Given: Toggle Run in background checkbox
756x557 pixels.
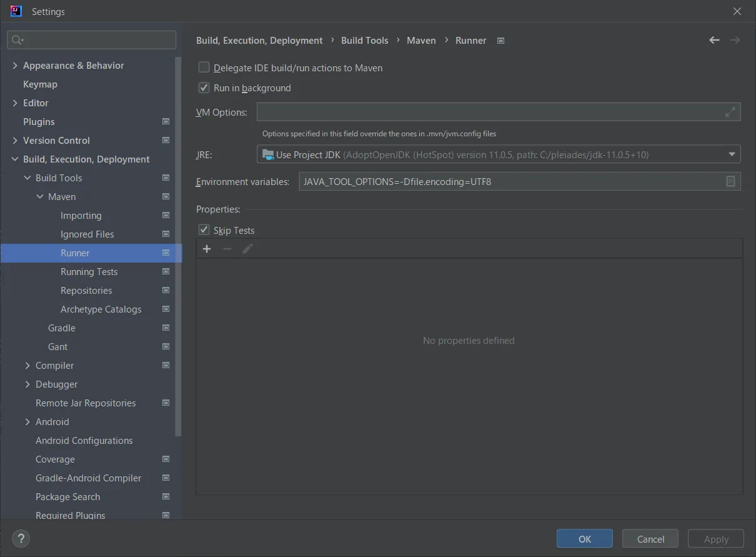Looking at the screenshot, I should 204,88.
